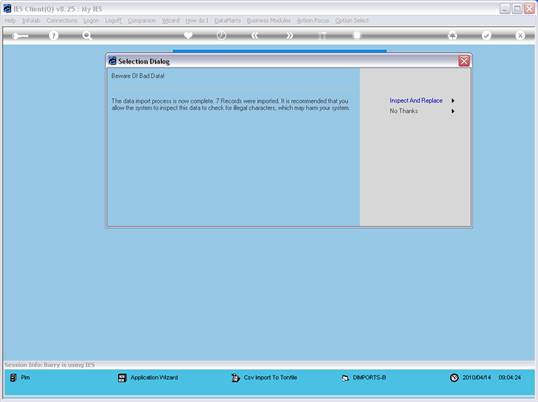
Task: Click the magnifying glass search icon
Action: 87,35
